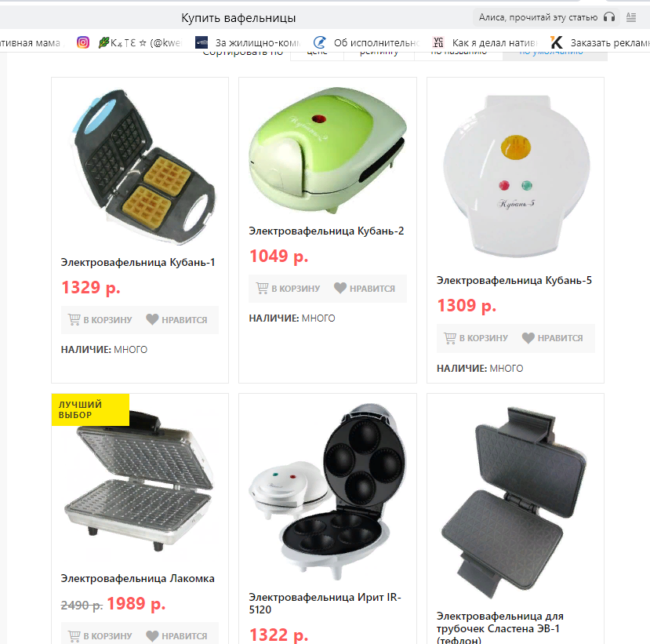Open 'Как я делал натив' bookmark
Image resolution: width=650 pixels, height=644 pixels.
(x=485, y=42)
